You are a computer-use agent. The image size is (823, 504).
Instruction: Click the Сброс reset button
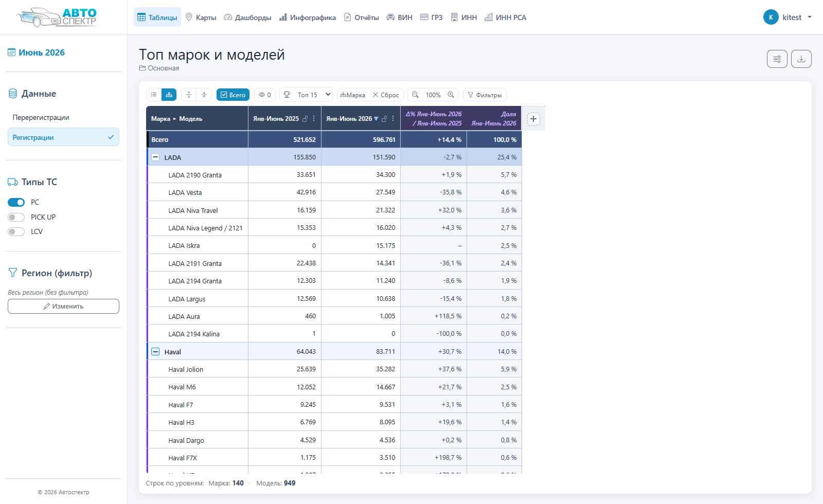(x=386, y=95)
